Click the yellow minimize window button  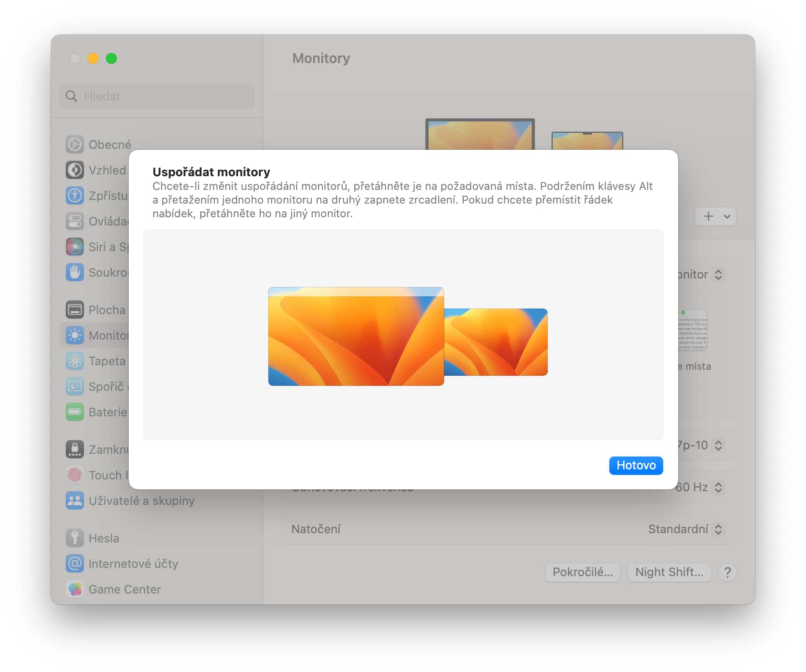(93, 58)
